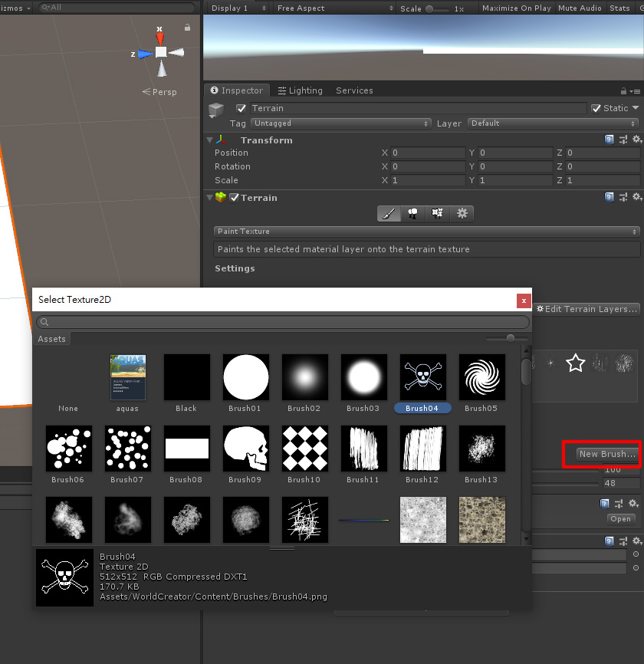
Task: Select the Paint Trees tool
Action: pyautogui.click(x=413, y=214)
